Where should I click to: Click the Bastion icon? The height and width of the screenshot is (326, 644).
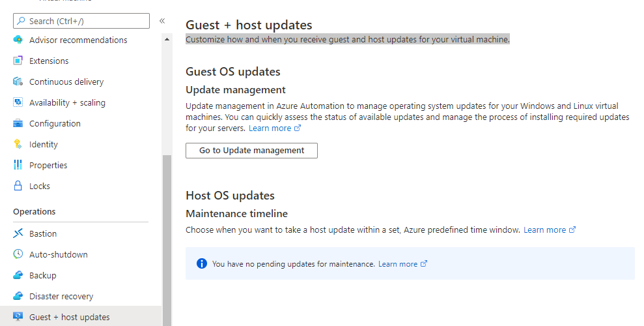point(18,233)
